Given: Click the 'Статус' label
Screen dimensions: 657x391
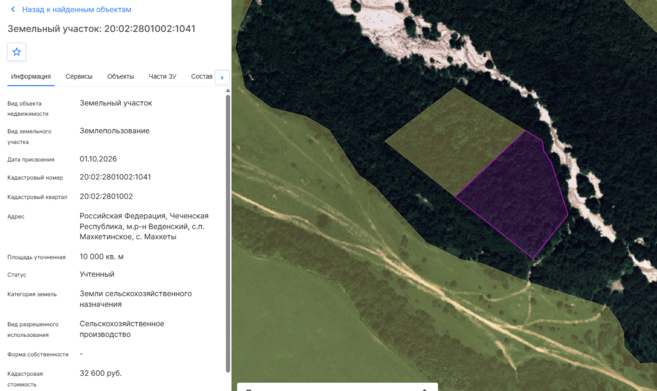Looking at the screenshot, I should click(x=17, y=275).
